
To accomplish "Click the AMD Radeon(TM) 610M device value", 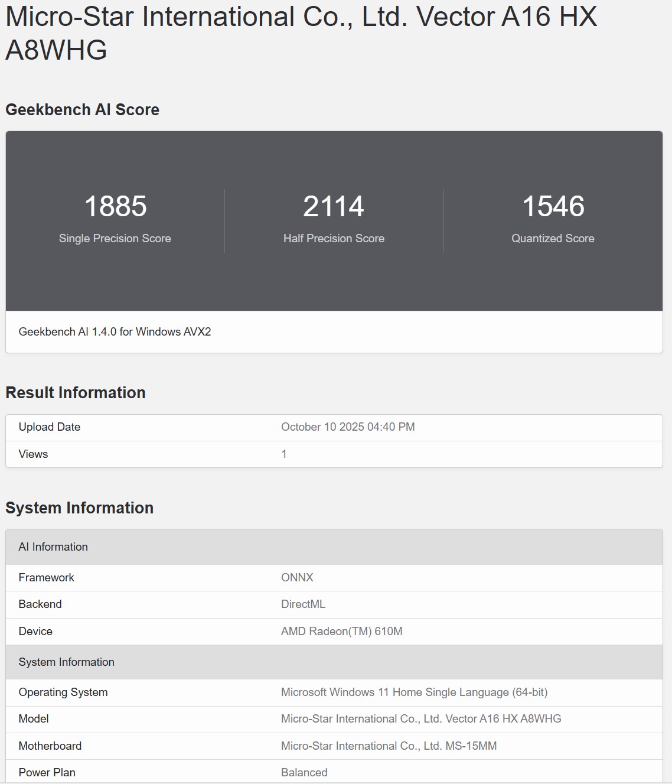I will [x=341, y=632].
